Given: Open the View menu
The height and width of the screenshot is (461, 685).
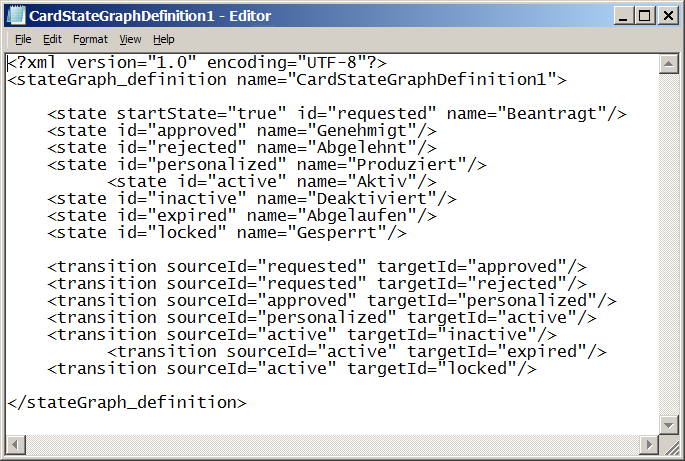Looking at the screenshot, I should 130,39.
